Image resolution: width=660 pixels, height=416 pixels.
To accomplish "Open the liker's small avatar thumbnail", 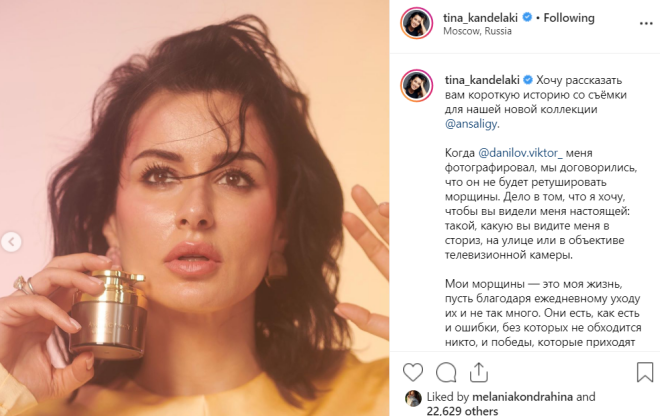I will click(413, 398).
